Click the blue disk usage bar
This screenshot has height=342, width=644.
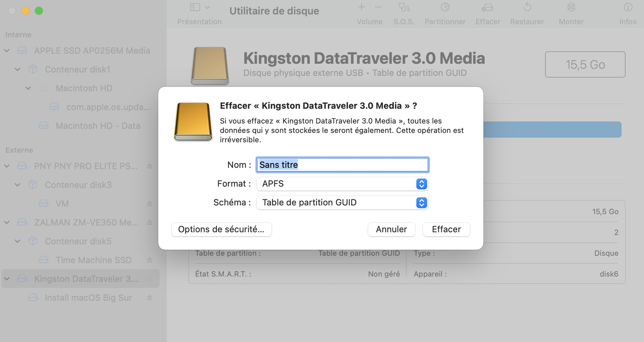pyautogui.click(x=552, y=130)
